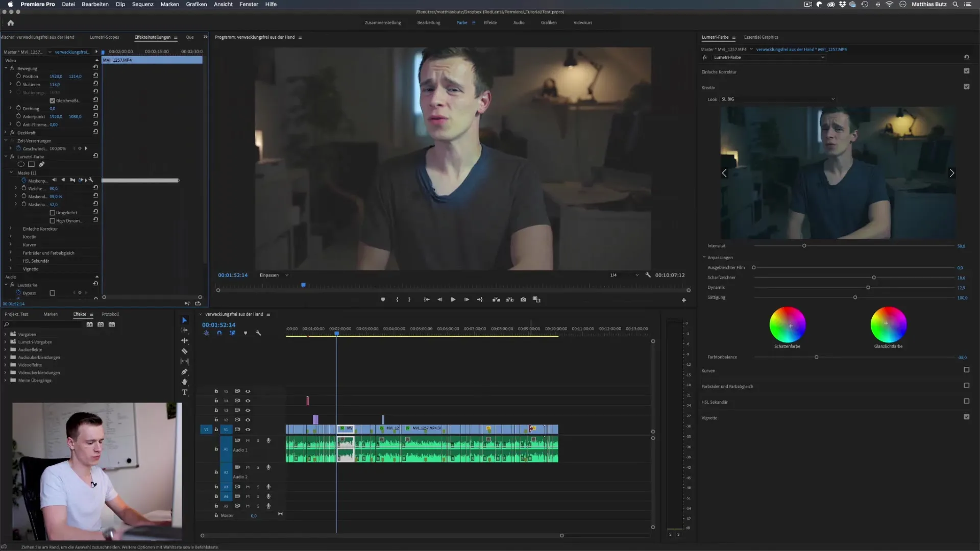Open the Protokoll tab

pos(110,314)
